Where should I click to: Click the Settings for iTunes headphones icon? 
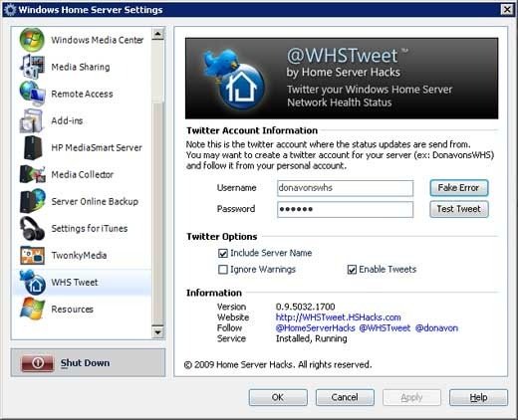(x=32, y=228)
